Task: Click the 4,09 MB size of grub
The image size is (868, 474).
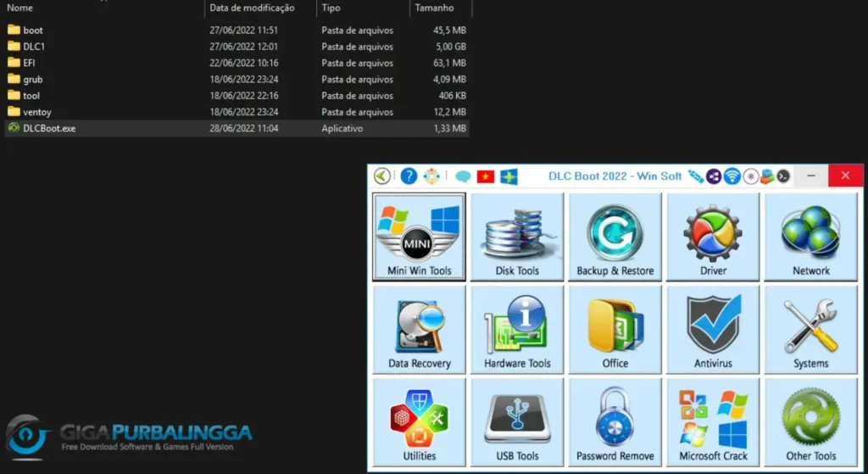Action: [449, 79]
